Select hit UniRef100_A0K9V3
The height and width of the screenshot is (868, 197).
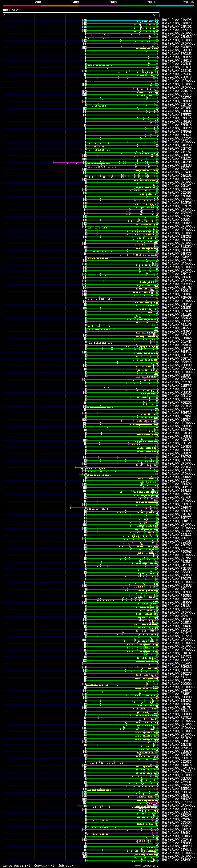coord(177,332)
